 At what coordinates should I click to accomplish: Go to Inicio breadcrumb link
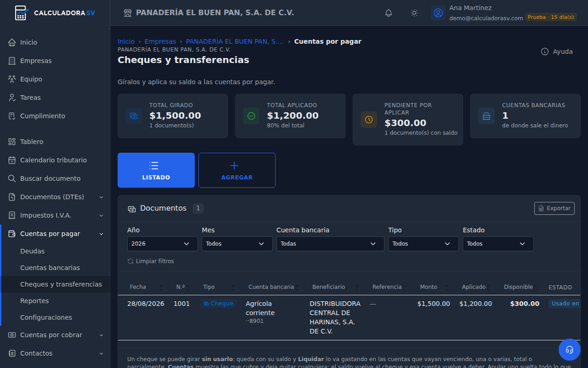(x=126, y=41)
